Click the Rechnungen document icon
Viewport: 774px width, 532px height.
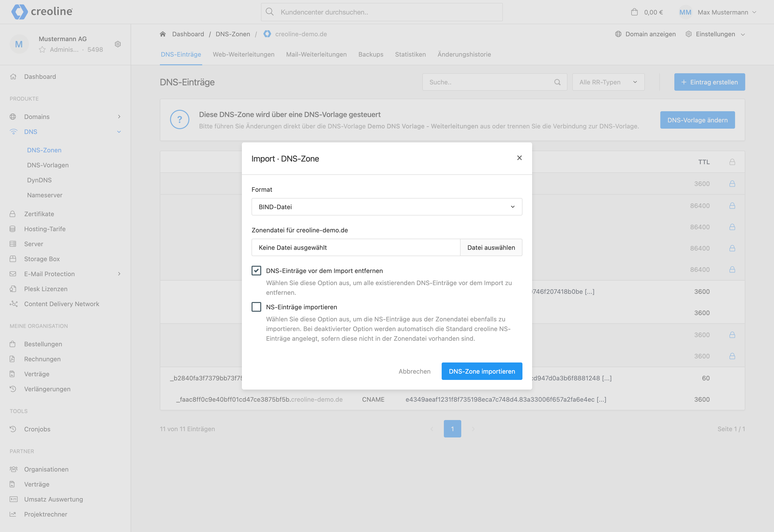click(x=12, y=359)
